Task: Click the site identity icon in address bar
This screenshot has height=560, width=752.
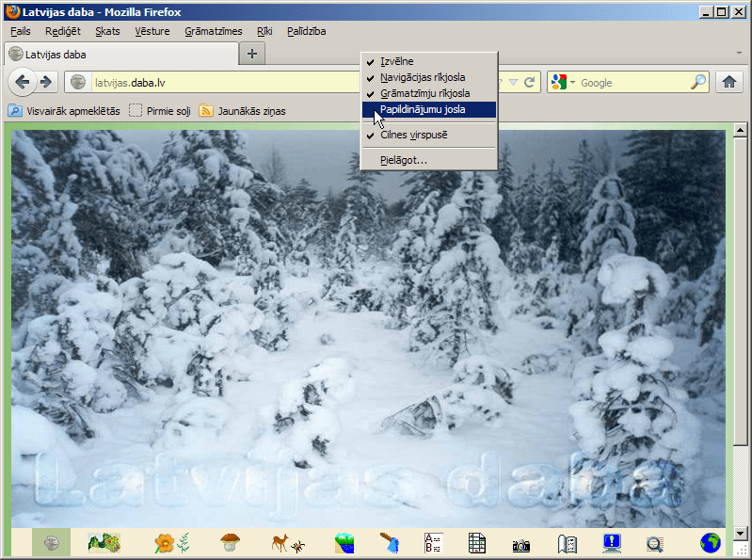Action: pyautogui.click(x=78, y=83)
